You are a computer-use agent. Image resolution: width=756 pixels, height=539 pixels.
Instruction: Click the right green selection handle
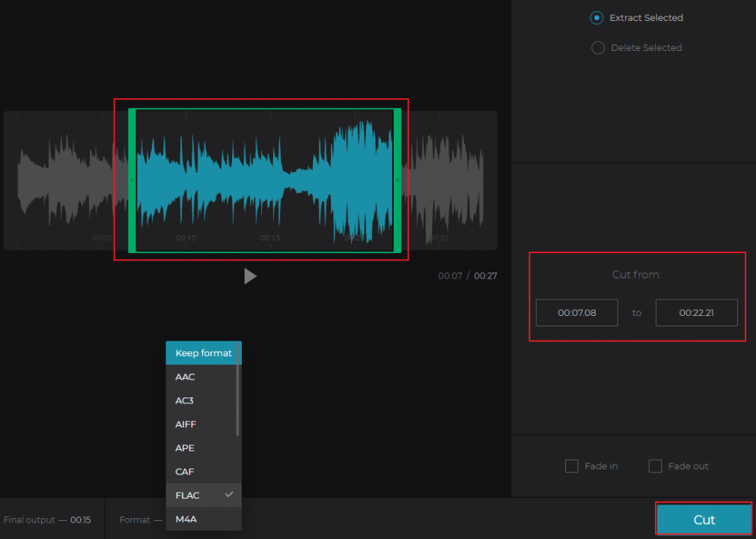(x=397, y=180)
